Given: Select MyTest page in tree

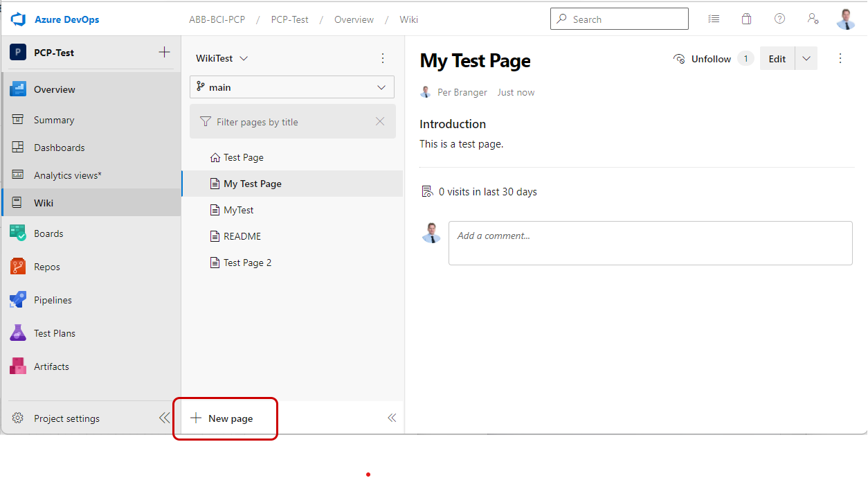Looking at the screenshot, I should (x=292, y=210).
